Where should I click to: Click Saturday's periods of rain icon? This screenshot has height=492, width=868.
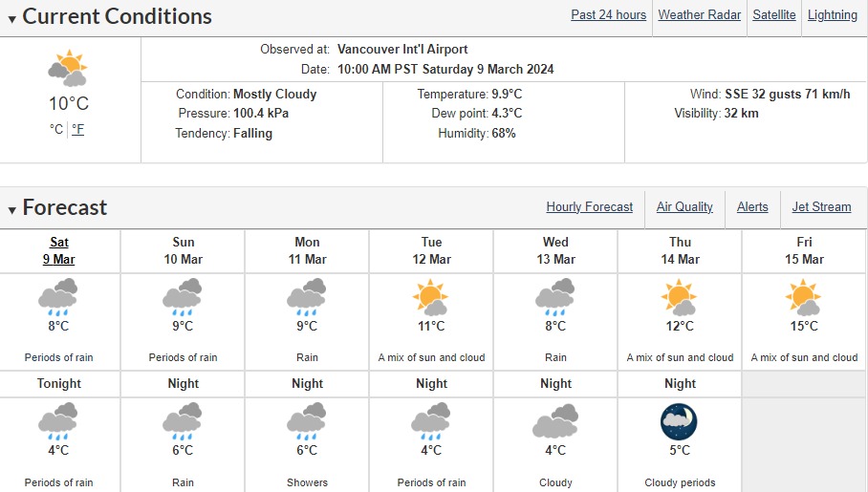pos(58,297)
